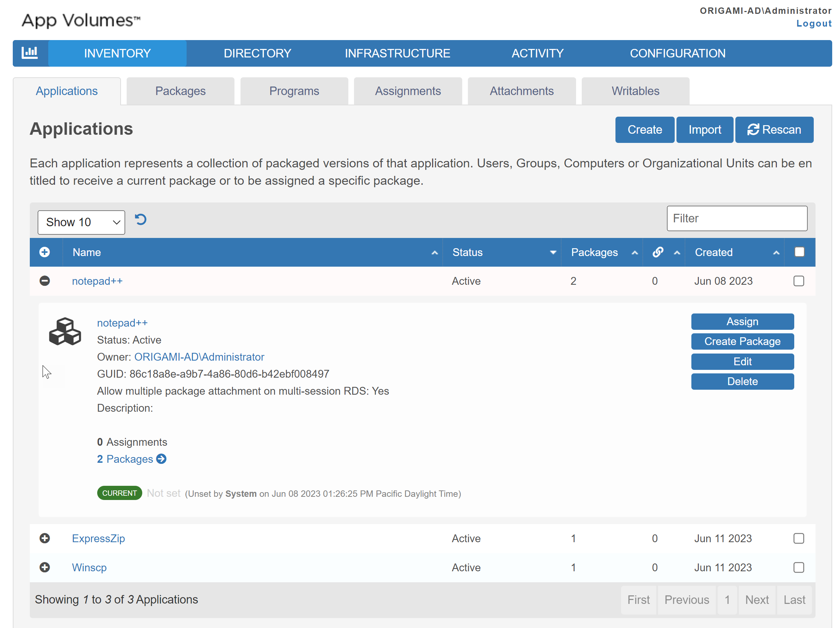840x628 pixels.
Task: Click the green CURRENT badge
Action: [120, 493]
